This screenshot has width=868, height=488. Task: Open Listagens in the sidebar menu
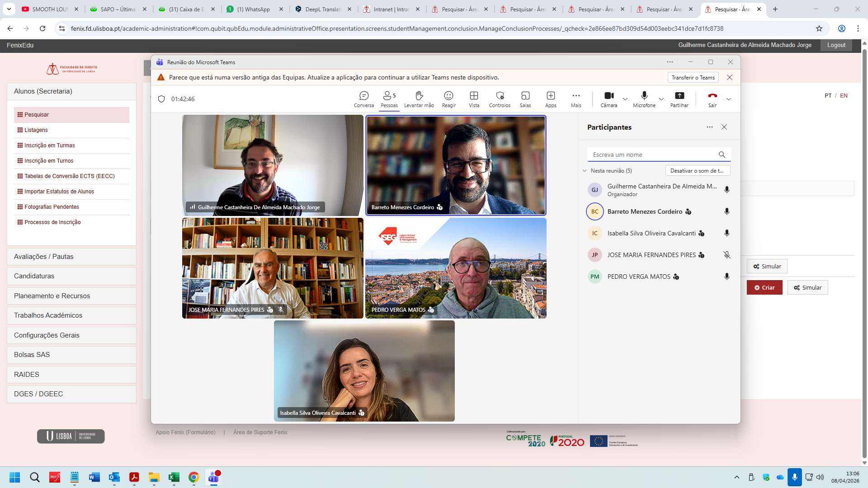[x=36, y=130]
